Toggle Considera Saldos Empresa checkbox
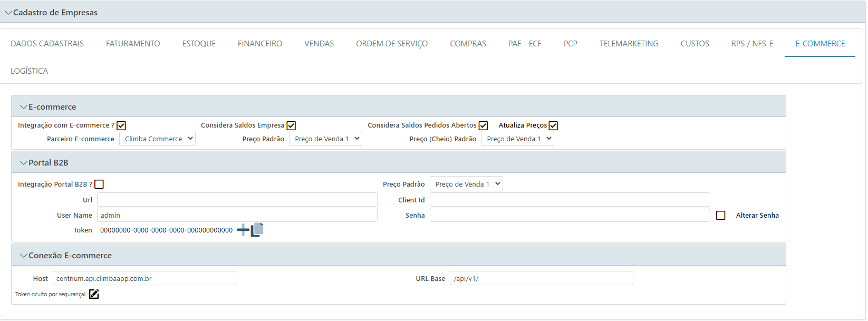Screen dimensions: 868x321 (291, 125)
